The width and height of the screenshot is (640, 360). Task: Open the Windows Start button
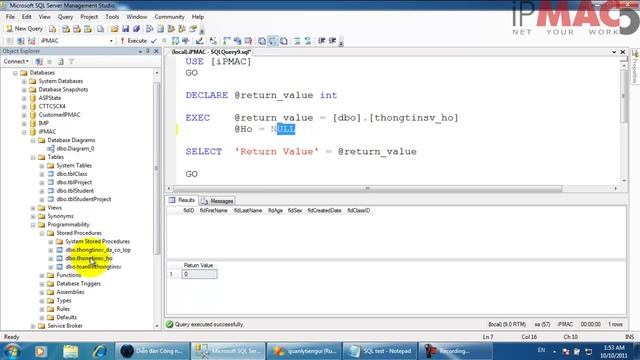12,351
